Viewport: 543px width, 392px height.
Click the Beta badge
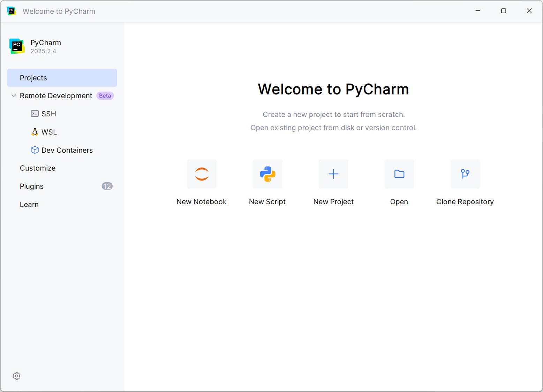[105, 95]
